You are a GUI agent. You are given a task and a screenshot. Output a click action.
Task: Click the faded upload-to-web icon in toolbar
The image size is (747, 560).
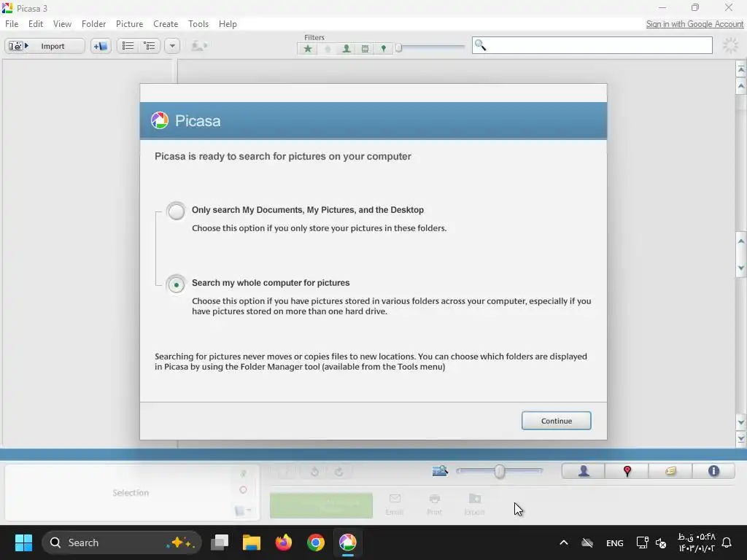[199, 46]
